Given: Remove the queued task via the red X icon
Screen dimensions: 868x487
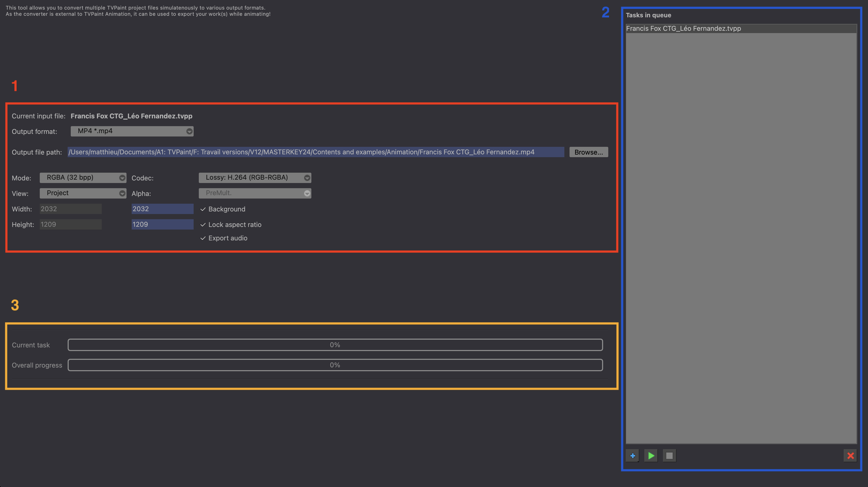Looking at the screenshot, I should [x=850, y=456].
